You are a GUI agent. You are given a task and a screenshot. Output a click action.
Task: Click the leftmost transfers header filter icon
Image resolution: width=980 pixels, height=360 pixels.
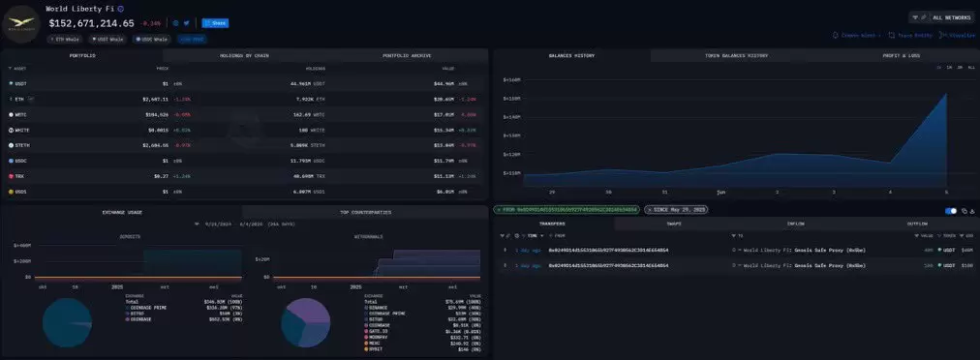click(x=502, y=235)
